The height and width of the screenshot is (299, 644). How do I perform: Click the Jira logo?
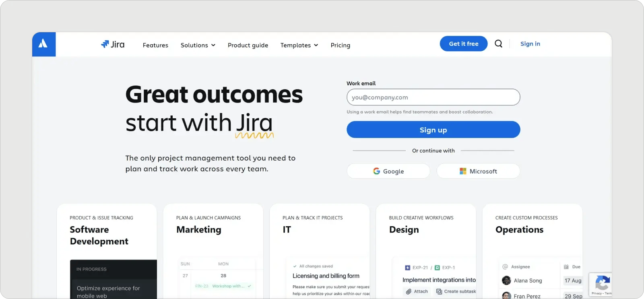tap(113, 44)
